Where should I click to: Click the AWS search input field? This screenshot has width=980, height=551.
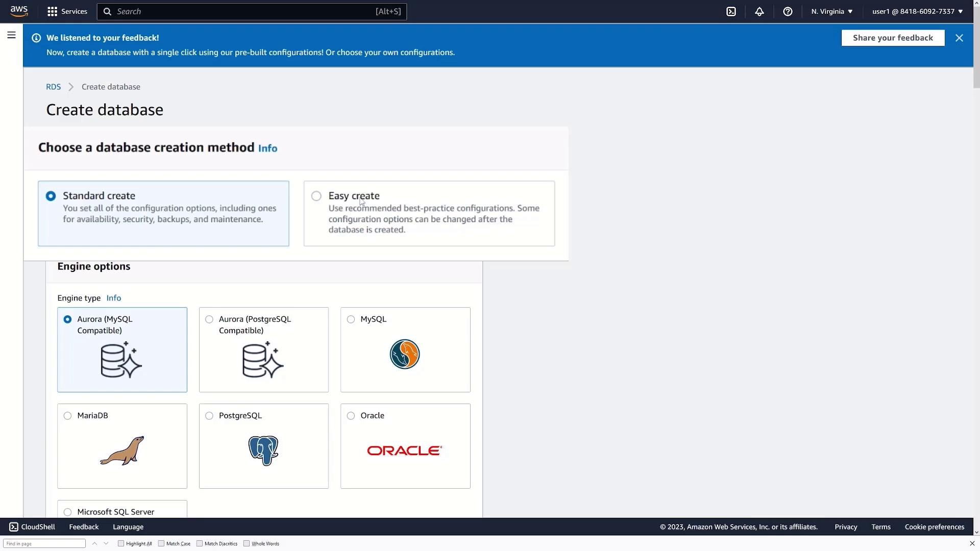point(245,11)
